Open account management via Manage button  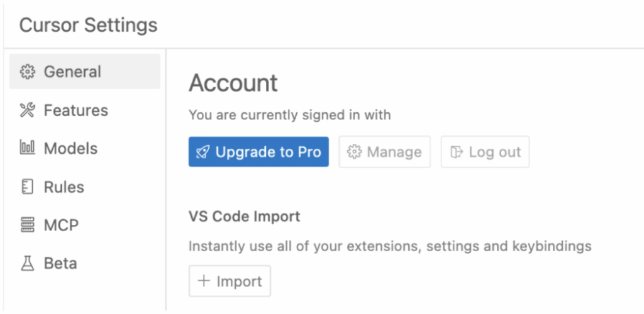tap(384, 152)
